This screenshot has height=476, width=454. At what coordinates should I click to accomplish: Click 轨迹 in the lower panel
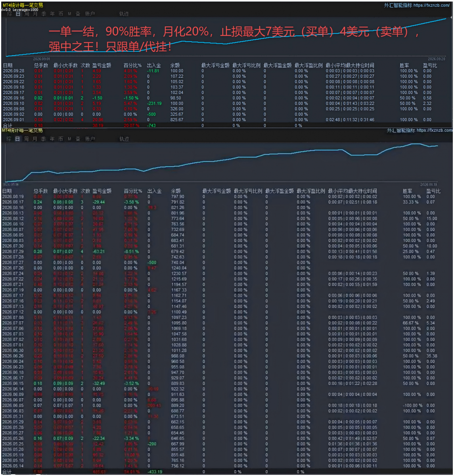[124, 139]
